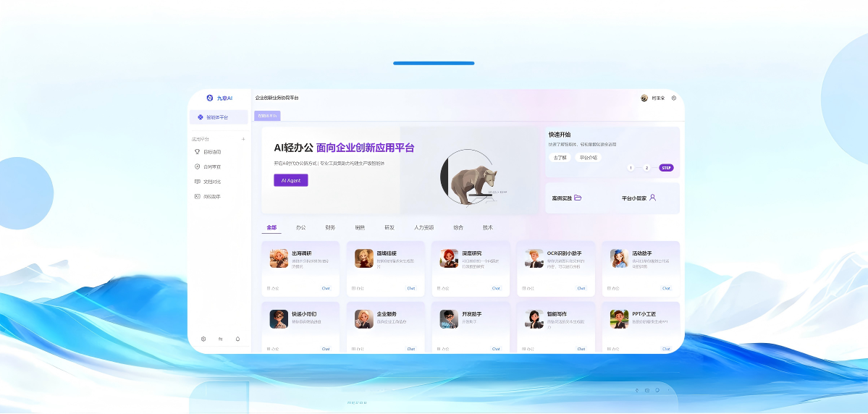Image resolution: width=868 pixels, height=414 pixels.
Task: Click the 深度研究 card title
Action: pos(471,253)
